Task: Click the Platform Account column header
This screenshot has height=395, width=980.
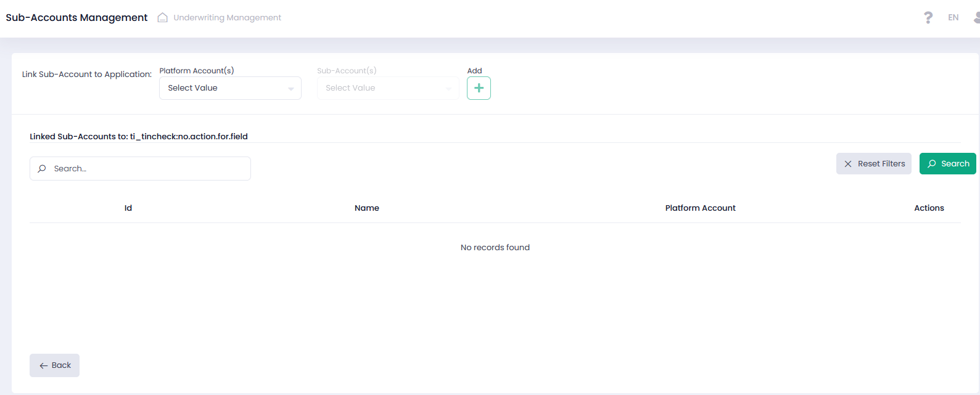Action: (700, 208)
